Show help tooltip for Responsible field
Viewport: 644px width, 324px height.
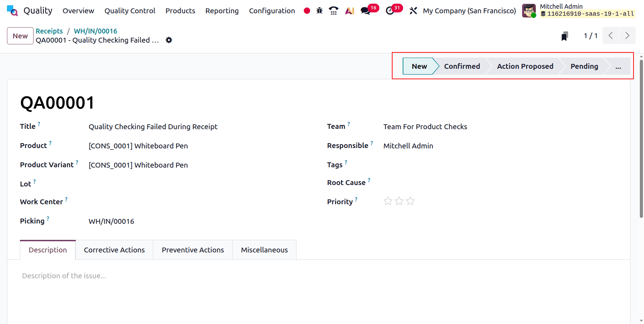(x=372, y=143)
